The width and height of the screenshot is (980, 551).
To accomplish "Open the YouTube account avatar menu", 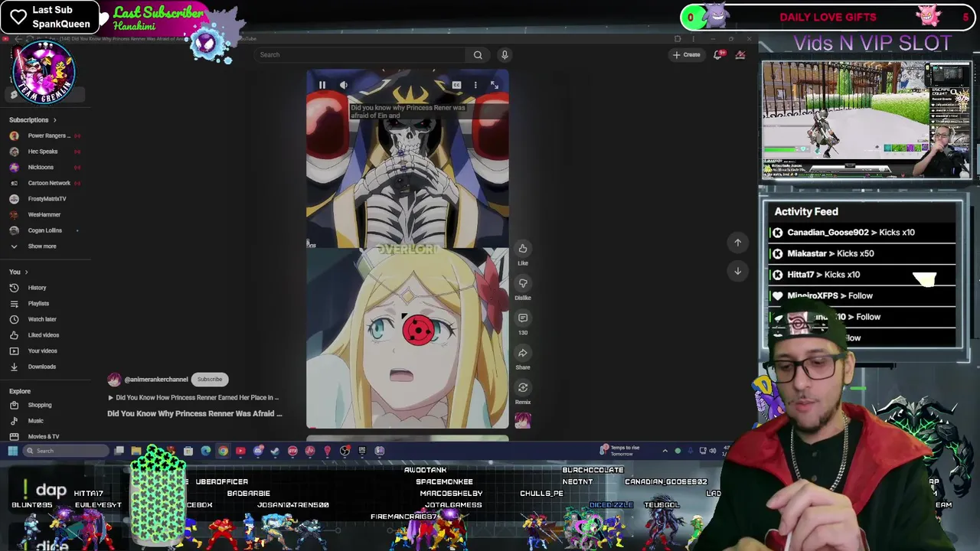I will [740, 54].
